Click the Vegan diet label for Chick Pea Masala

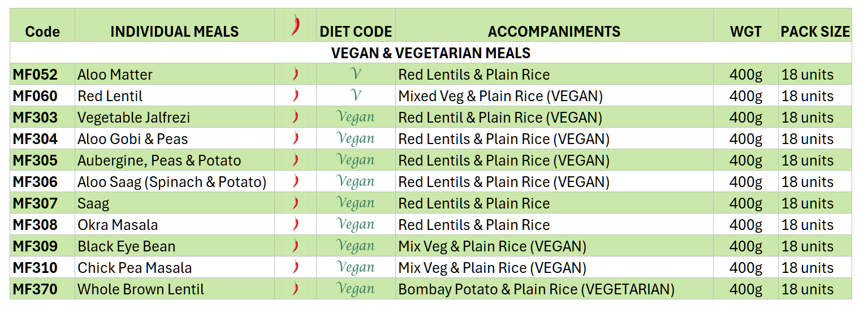pos(355,267)
